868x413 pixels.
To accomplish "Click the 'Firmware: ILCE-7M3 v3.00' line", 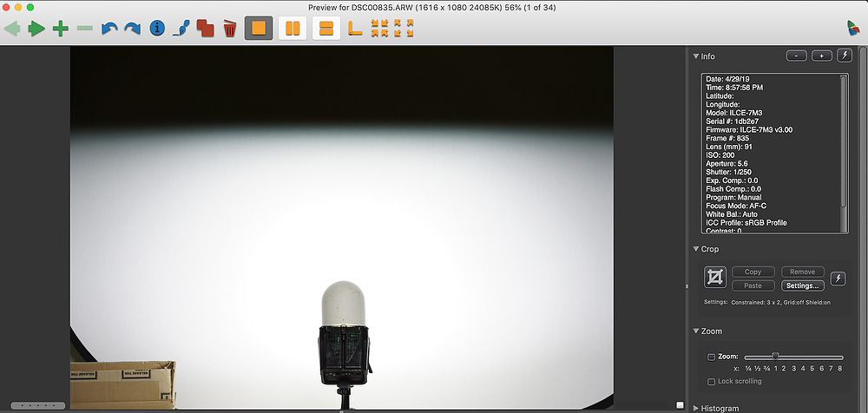I will point(749,129).
